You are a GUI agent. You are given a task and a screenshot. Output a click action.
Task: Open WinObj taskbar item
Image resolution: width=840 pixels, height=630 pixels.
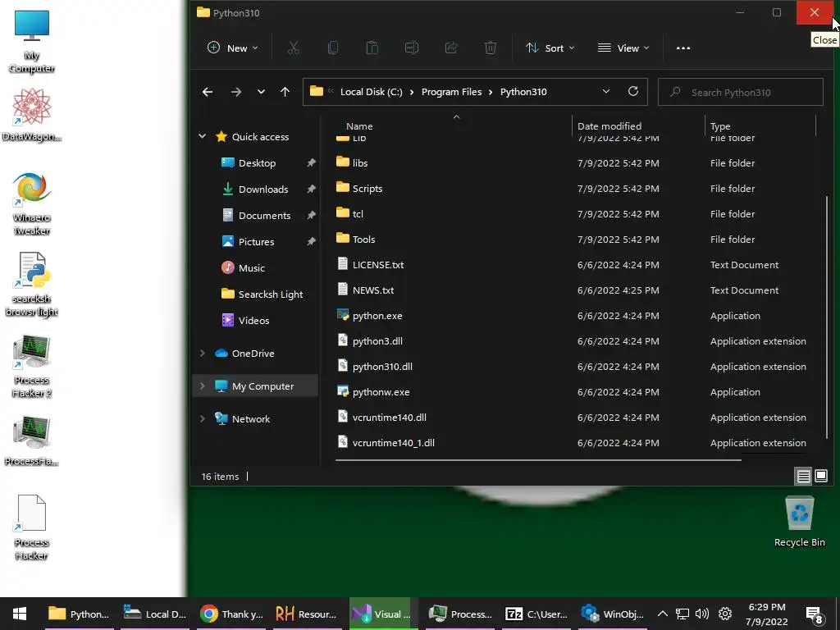(612, 614)
